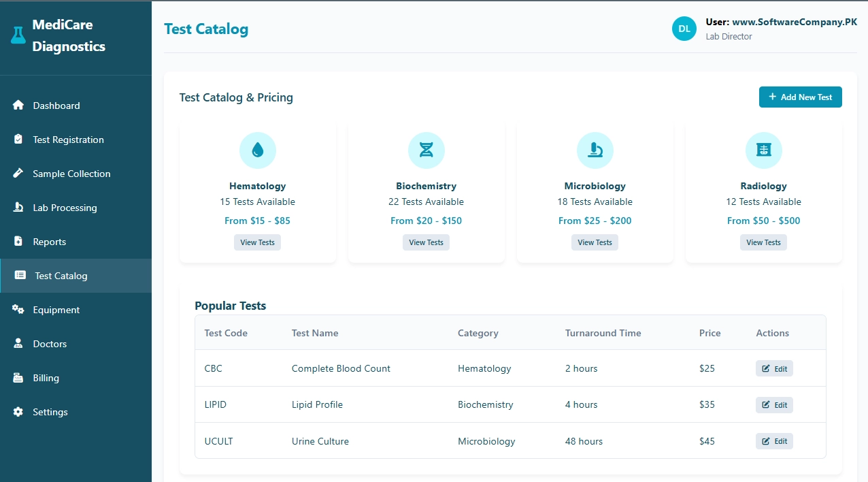Open the Microbiology category icon
Image resolution: width=868 pixels, height=482 pixels.
tap(595, 150)
